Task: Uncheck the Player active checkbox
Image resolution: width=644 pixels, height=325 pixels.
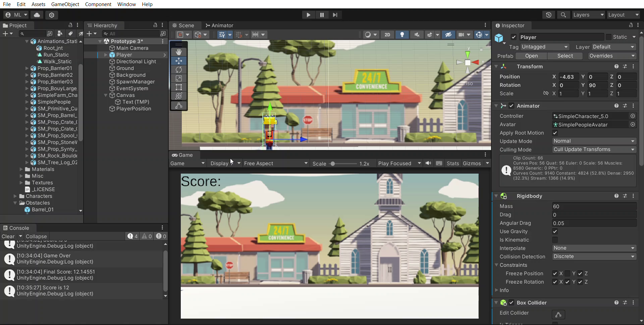Action: (514, 37)
